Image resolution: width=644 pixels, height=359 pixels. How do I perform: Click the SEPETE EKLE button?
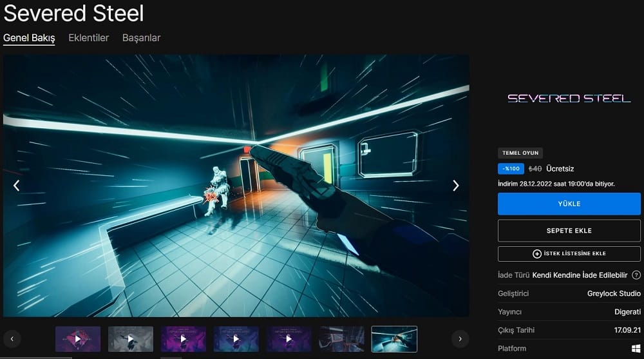point(569,231)
